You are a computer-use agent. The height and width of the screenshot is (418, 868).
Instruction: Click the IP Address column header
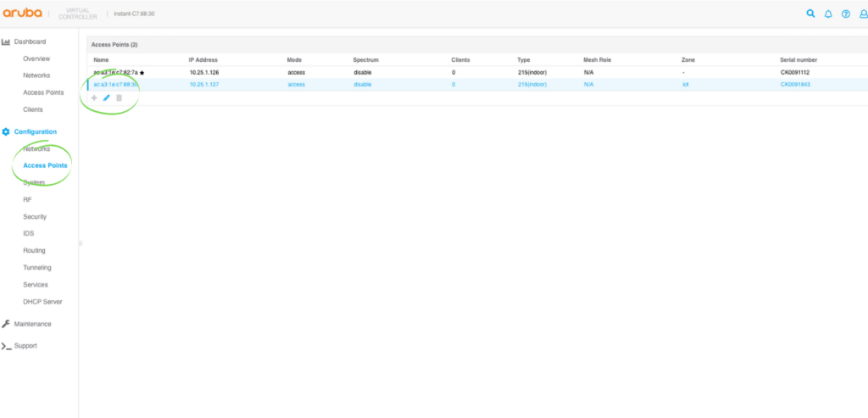click(x=203, y=60)
